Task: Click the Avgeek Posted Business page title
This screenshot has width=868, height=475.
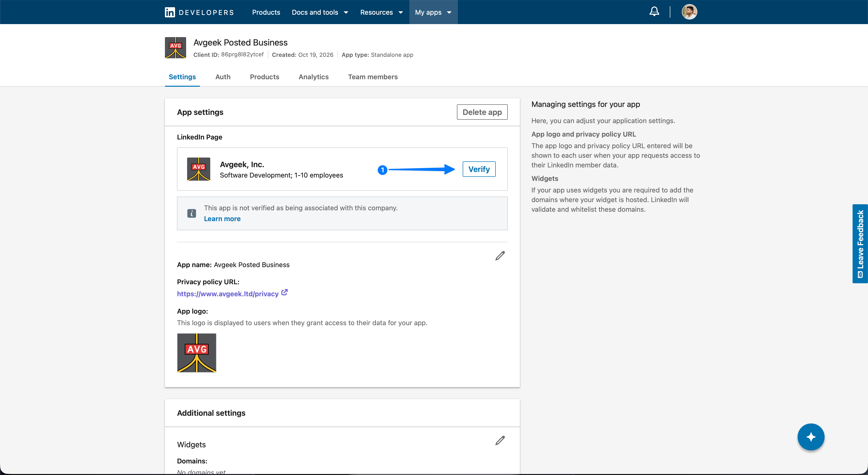Action: (240, 42)
